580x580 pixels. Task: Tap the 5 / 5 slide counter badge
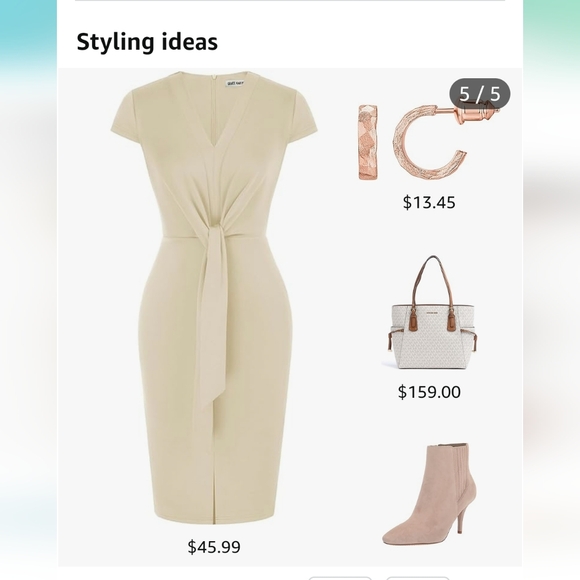tap(480, 94)
